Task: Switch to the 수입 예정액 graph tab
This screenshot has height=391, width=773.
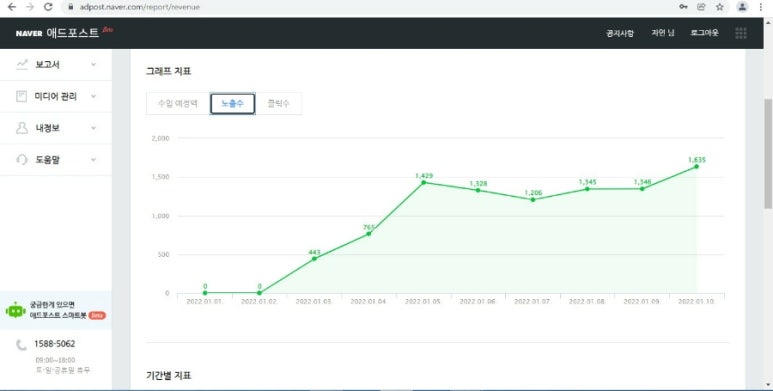Action: [x=177, y=104]
